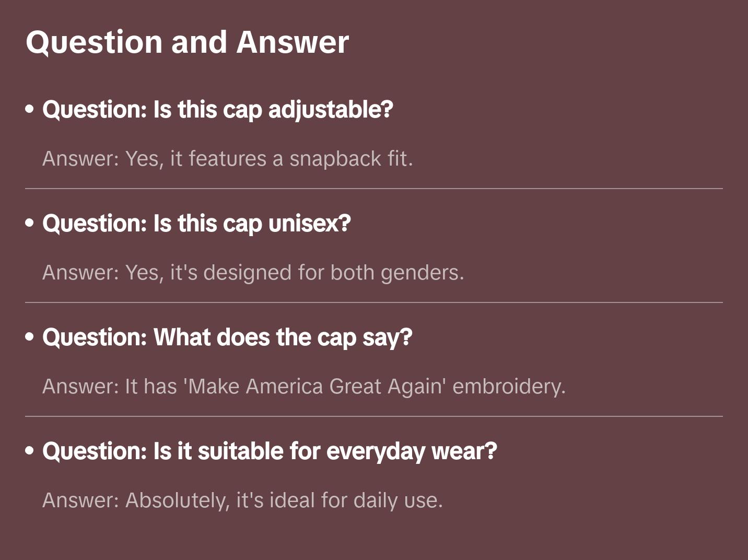Click the word "Absolutely" in the last answer
Screen dimensions: 748x560
tap(177, 500)
